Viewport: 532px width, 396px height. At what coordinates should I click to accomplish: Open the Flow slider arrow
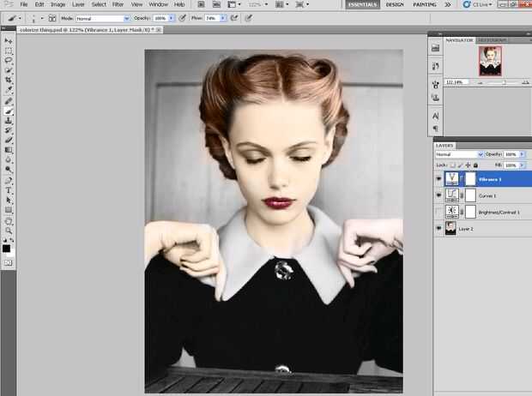(223, 18)
